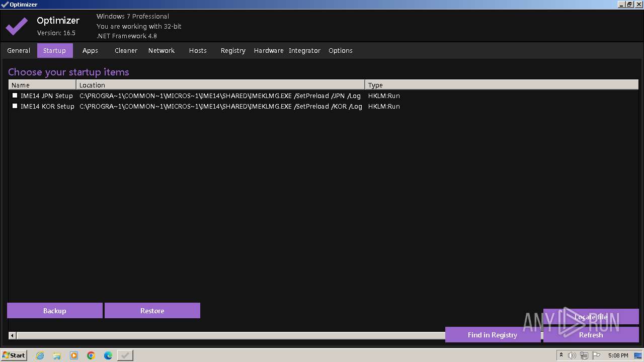
Task: Click HKLM:Run type for KOR row
Action: click(x=384, y=106)
